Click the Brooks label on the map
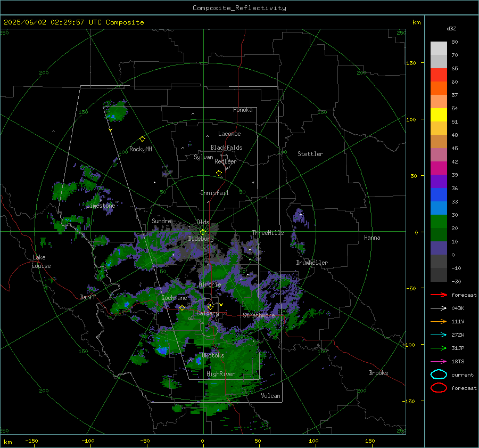This screenshot has height=448, width=479. click(x=378, y=373)
